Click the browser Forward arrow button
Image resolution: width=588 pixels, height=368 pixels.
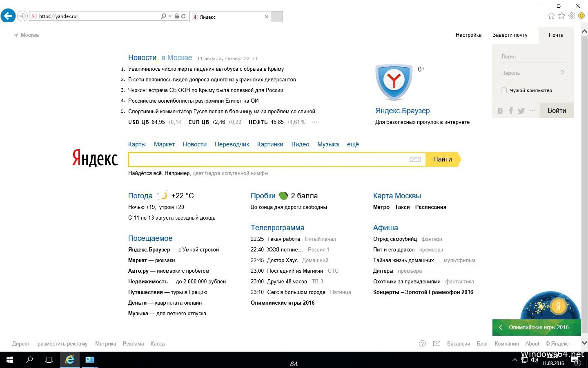pos(22,16)
